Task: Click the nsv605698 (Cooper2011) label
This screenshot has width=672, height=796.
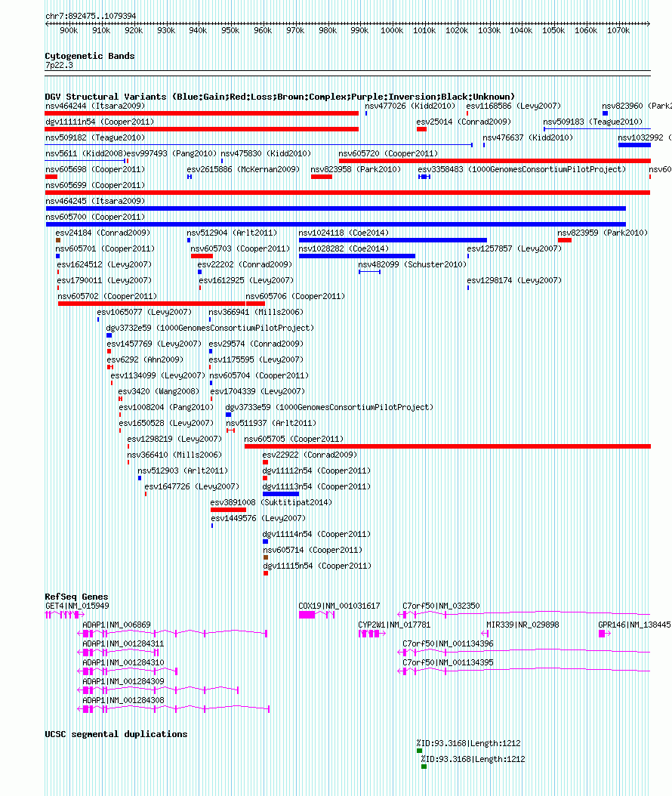Action: click(x=95, y=170)
